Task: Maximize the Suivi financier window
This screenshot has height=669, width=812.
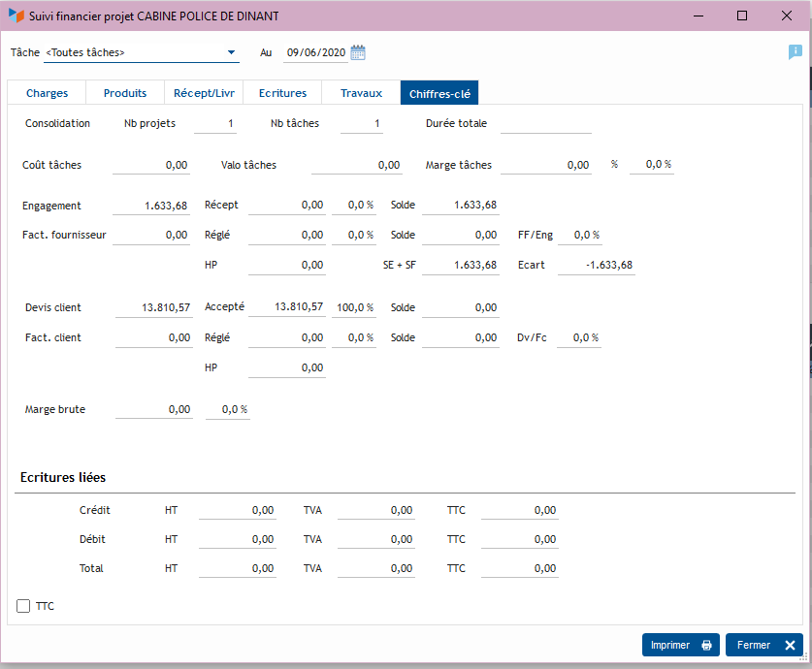Action: [742, 16]
